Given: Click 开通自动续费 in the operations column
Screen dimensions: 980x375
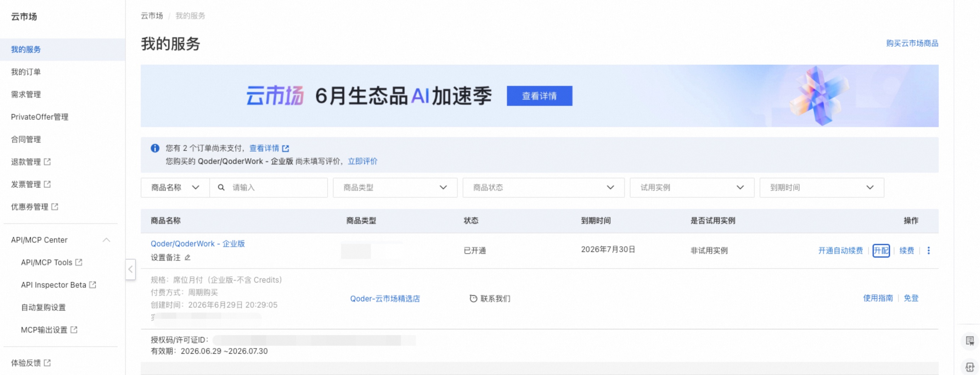Looking at the screenshot, I should (841, 251).
